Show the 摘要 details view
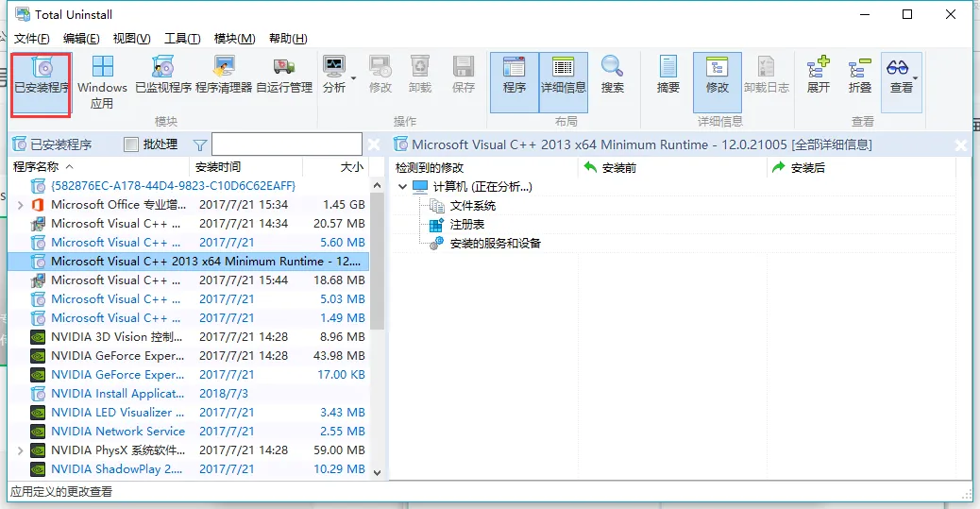The image size is (980, 509). pos(667,76)
